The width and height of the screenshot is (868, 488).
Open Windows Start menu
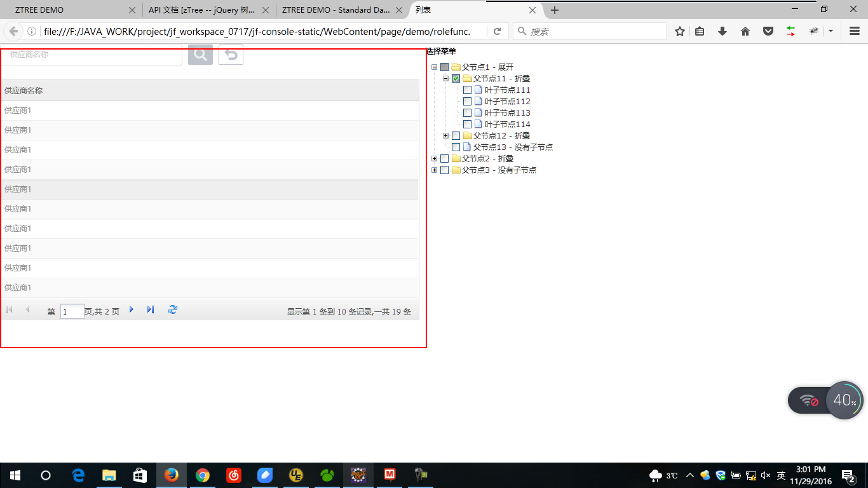15,475
